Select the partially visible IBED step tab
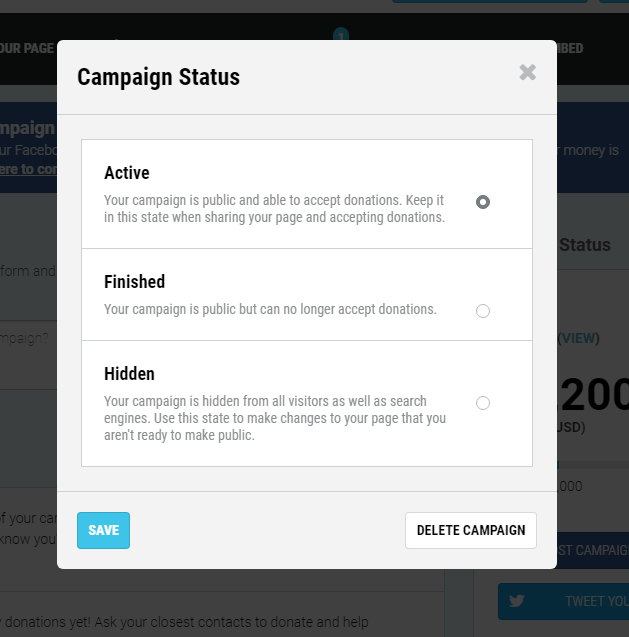 [570, 48]
